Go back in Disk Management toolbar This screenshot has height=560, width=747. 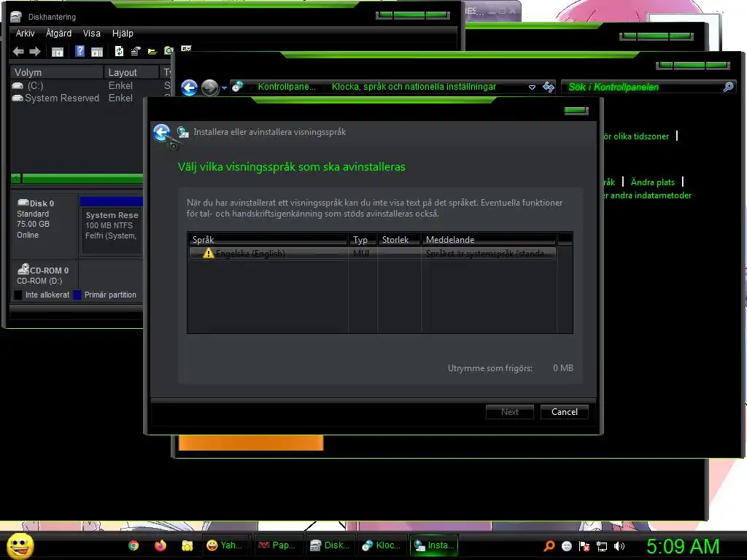tap(18, 52)
